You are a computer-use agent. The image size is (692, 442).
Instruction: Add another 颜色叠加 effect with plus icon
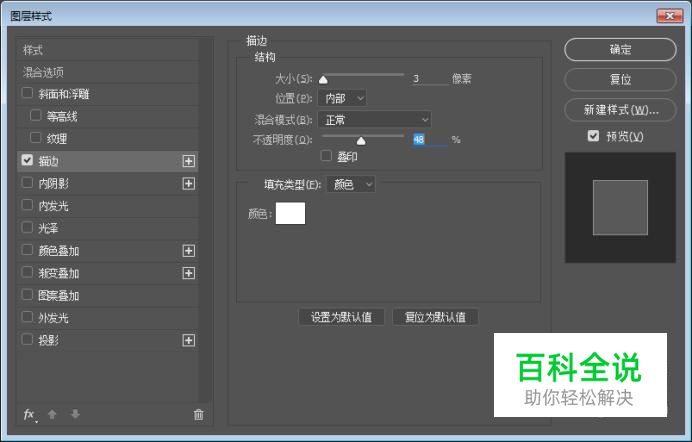point(189,251)
